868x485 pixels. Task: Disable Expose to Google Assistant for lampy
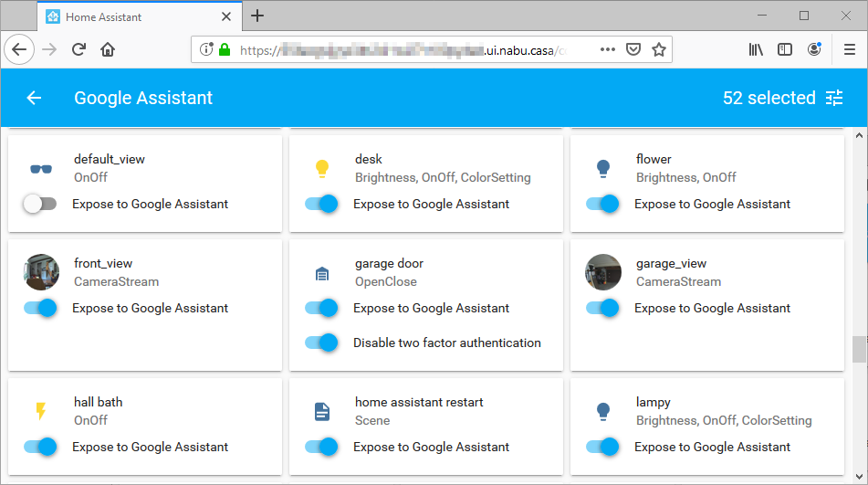point(602,448)
